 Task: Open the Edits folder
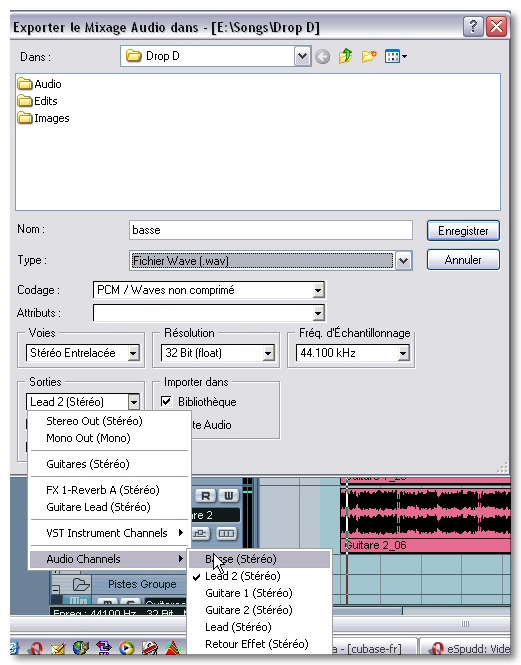coord(38,101)
